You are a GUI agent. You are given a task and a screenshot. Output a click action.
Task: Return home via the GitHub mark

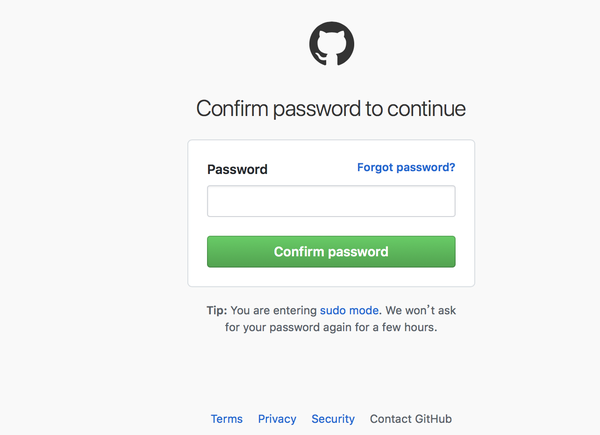tap(331, 44)
